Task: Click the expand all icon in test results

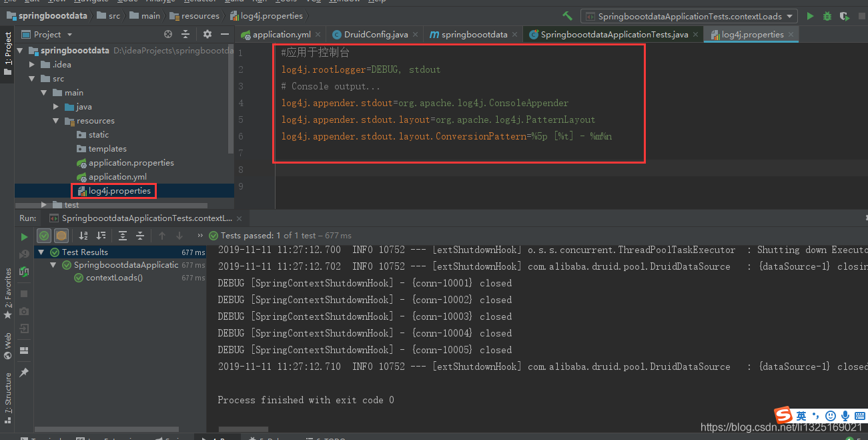Action: [x=122, y=235]
